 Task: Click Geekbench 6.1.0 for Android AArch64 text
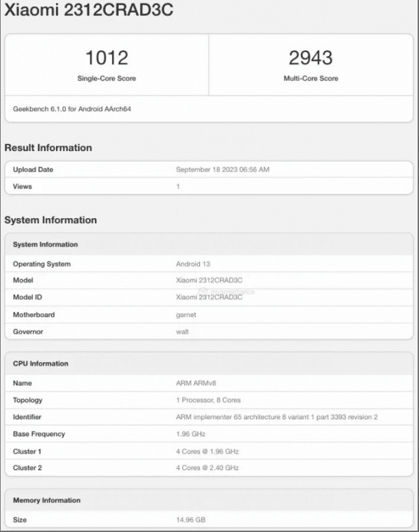tap(72, 109)
